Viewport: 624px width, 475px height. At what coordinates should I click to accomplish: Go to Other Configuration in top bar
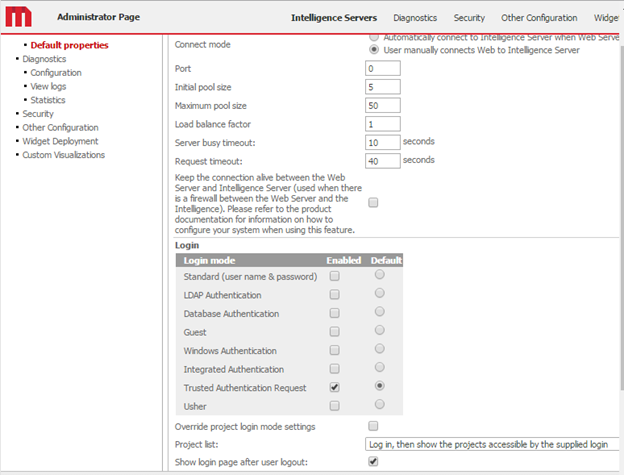[539, 18]
